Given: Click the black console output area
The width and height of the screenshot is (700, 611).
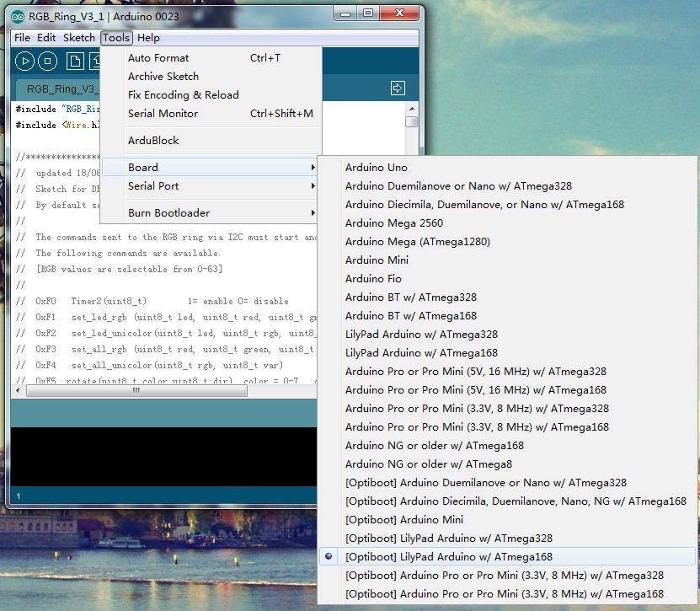Looking at the screenshot, I should coord(164,457).
